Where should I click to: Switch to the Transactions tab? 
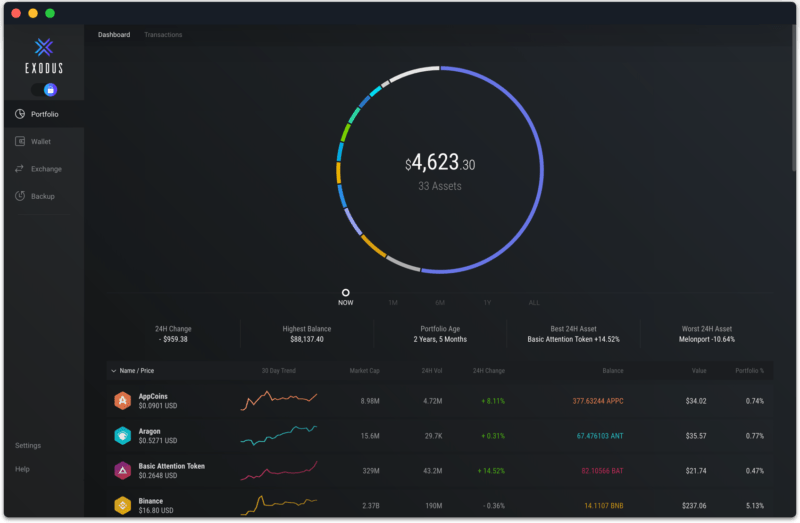pos(163,35)
